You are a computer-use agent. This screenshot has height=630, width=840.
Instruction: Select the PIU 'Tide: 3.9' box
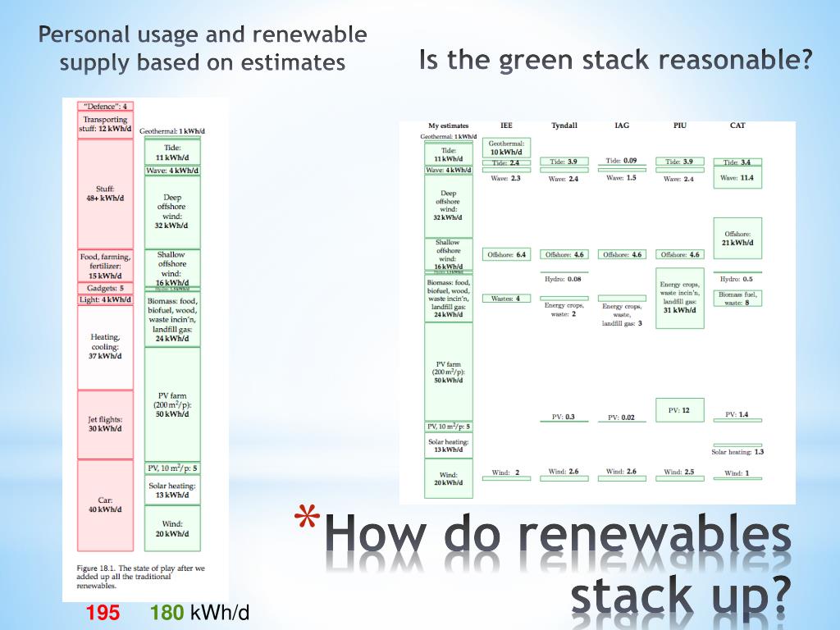pos(680,162)
